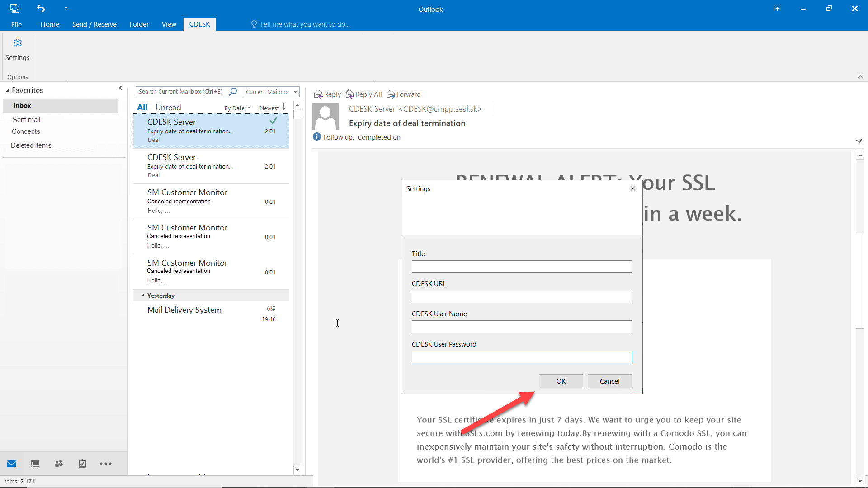Click the search magnifier icon
This screenshot has width=868, height=488.
pos(233,92)
